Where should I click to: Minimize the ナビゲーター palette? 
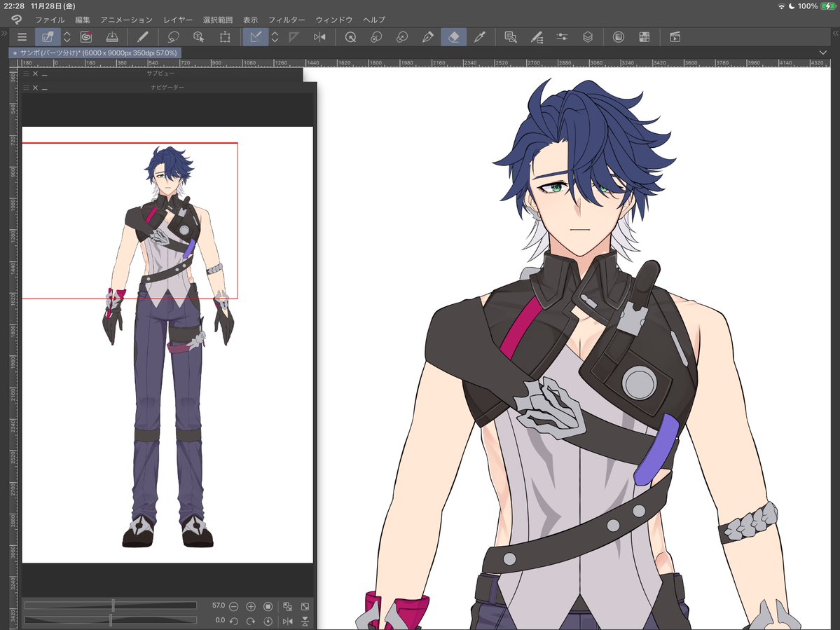pos(44,88)
